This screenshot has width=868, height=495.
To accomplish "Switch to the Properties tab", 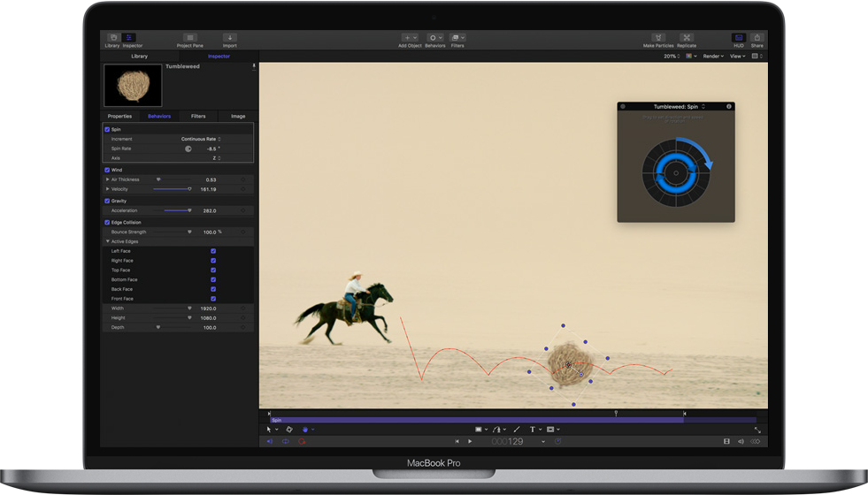I will tap(119, 116).
